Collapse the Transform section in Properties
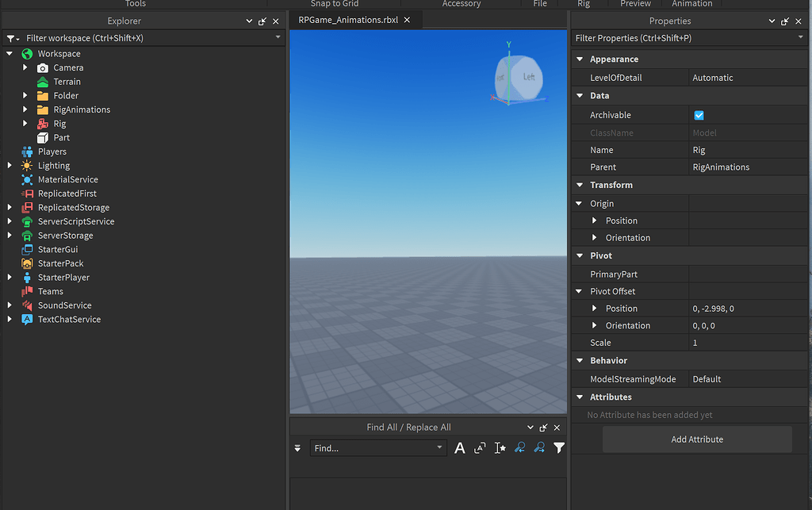 click(x=580, y=185)
